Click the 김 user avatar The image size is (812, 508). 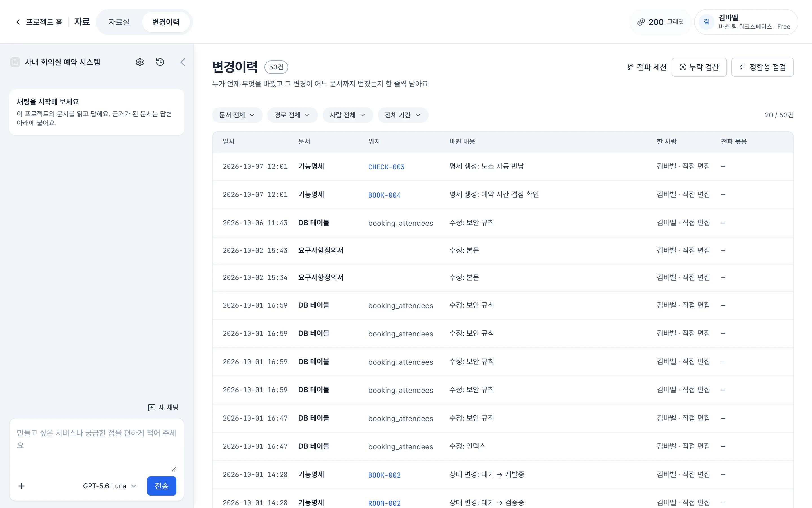706,22
